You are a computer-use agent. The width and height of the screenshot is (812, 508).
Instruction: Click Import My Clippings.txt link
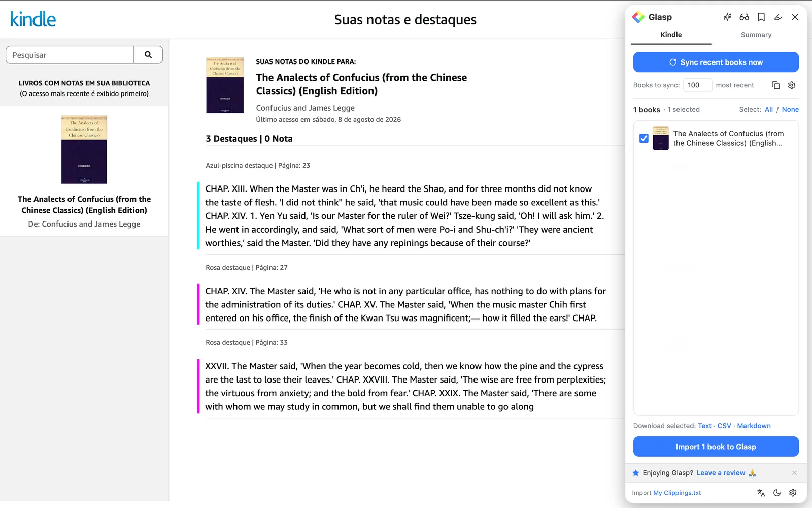[677, 493]
